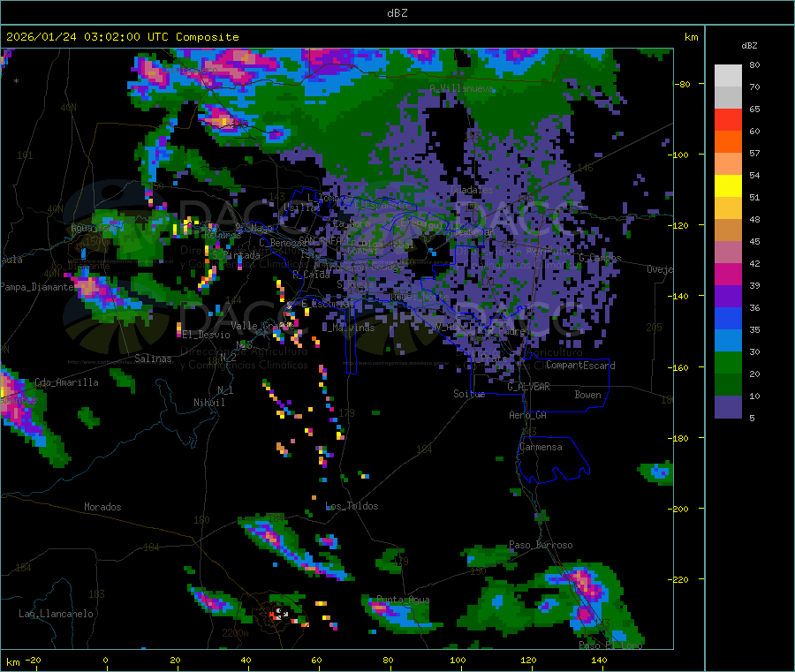This screenshot has height=672, width=795.
Task: Click the Punta_Agua map label
Action: [403, 600]
